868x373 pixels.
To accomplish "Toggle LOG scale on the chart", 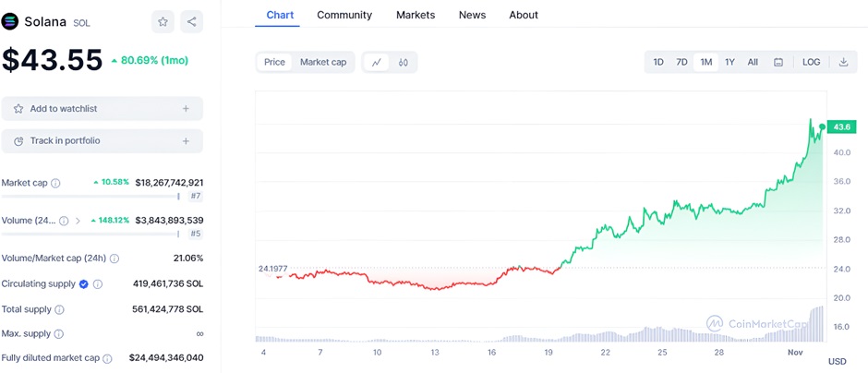I will coord(811,62).
